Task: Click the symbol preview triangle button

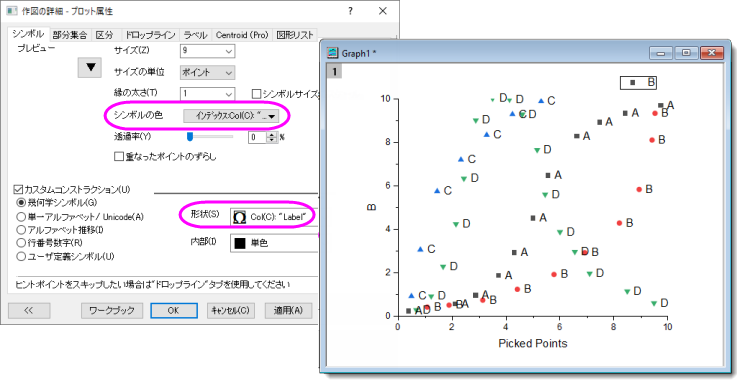Action: tap(91, 67)
